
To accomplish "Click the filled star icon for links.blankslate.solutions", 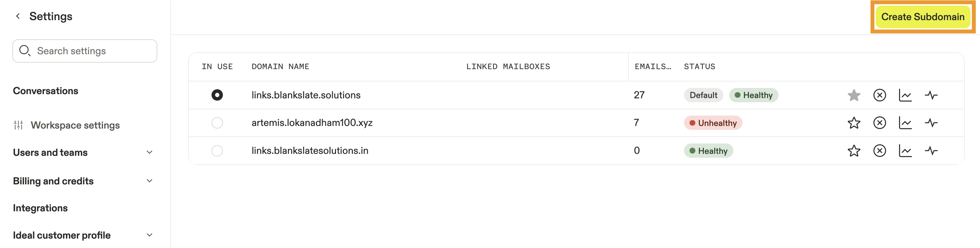I will tap(854, 95).
